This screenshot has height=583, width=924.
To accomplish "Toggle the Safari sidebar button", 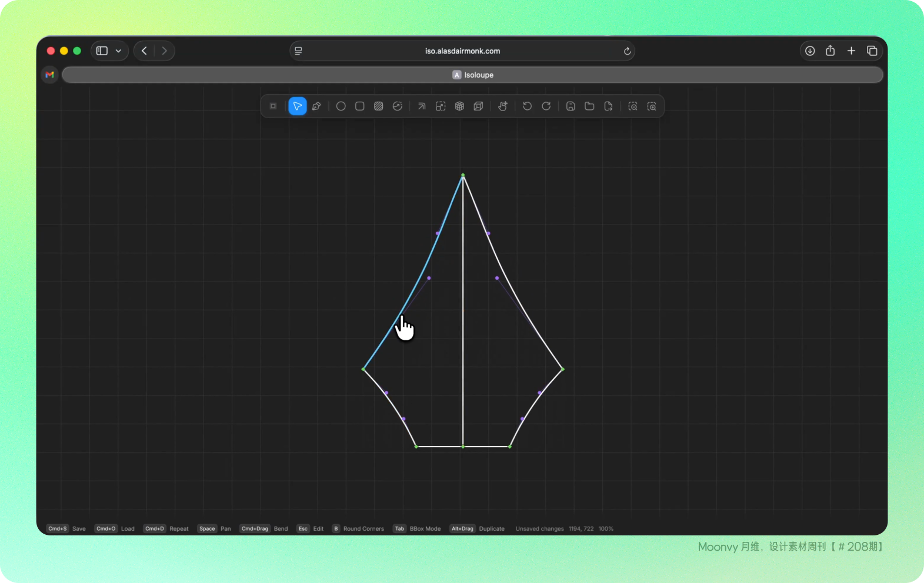I will tap(102, 51).
